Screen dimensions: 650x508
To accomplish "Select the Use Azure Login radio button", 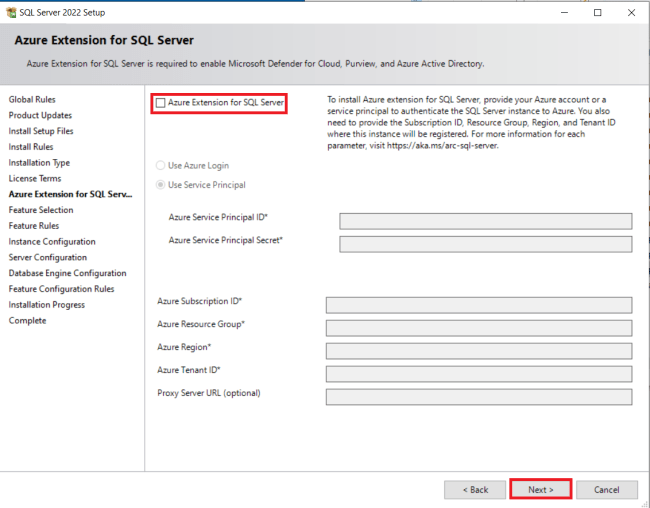I will coord(160,165).
